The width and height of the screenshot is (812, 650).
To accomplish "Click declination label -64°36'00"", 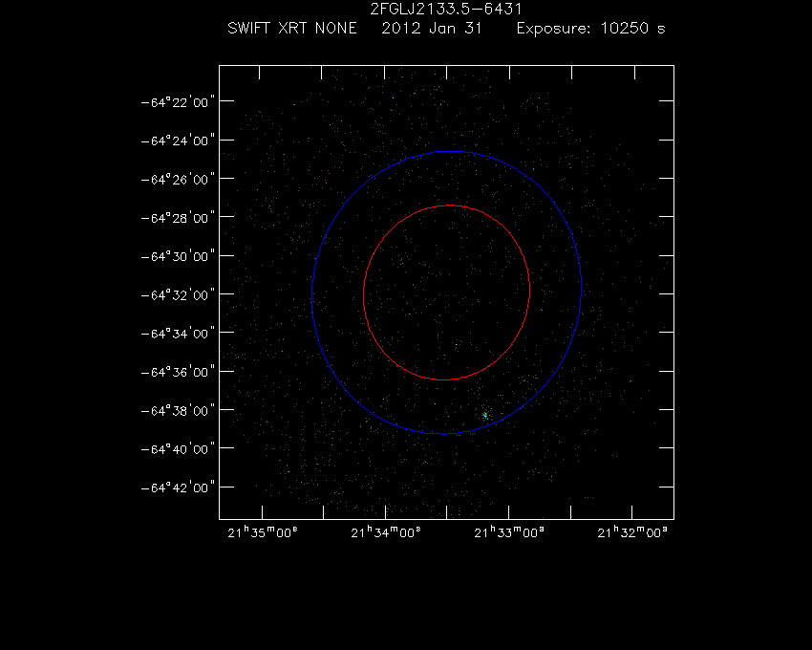I will click(x=178, y=372).
